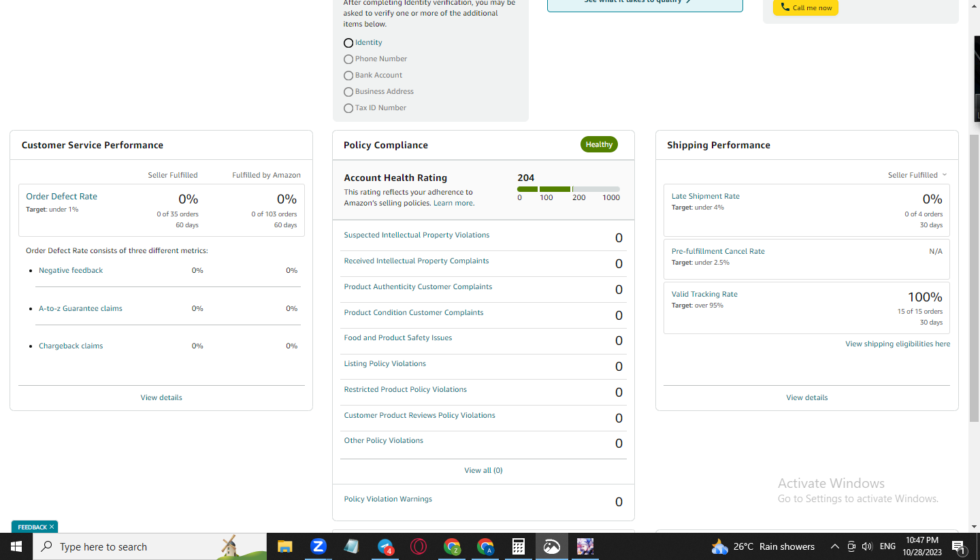This screenshot has height=560, width=980.
Task: Open the volume control in the tray
Action: [x=867, y=546]
